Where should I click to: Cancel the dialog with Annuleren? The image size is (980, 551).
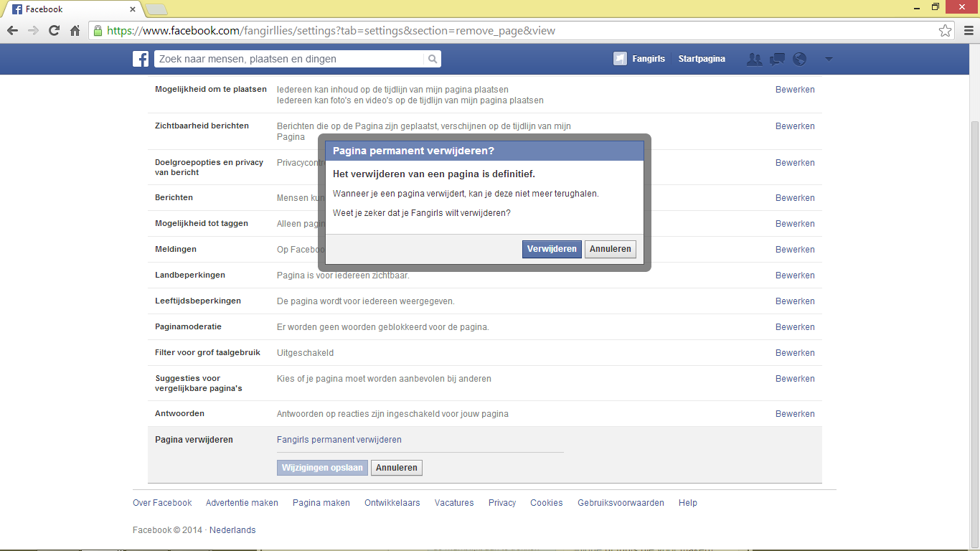tap(611, 249)
